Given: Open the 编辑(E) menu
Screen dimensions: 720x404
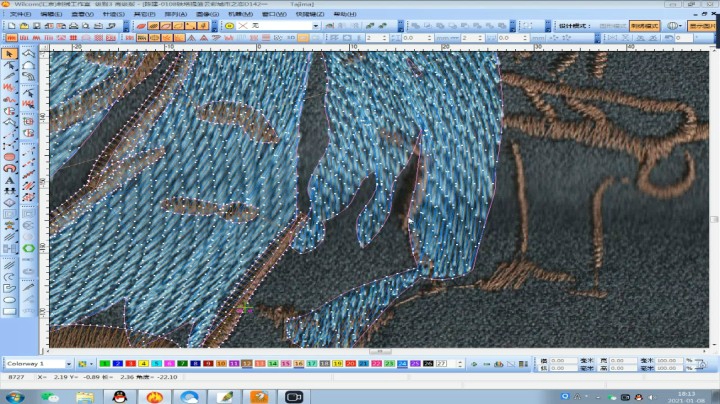Looking at the screenshot, I should point(51,14).
